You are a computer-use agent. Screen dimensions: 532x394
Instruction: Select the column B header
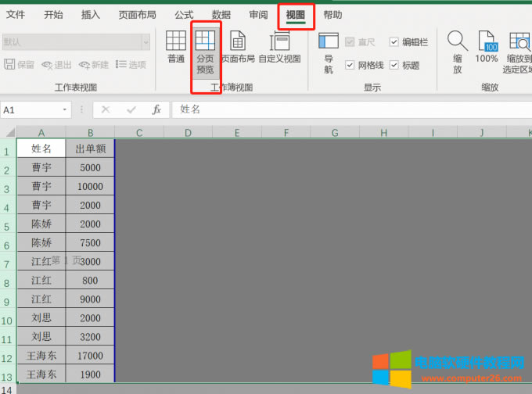click(x=90, y=133)
